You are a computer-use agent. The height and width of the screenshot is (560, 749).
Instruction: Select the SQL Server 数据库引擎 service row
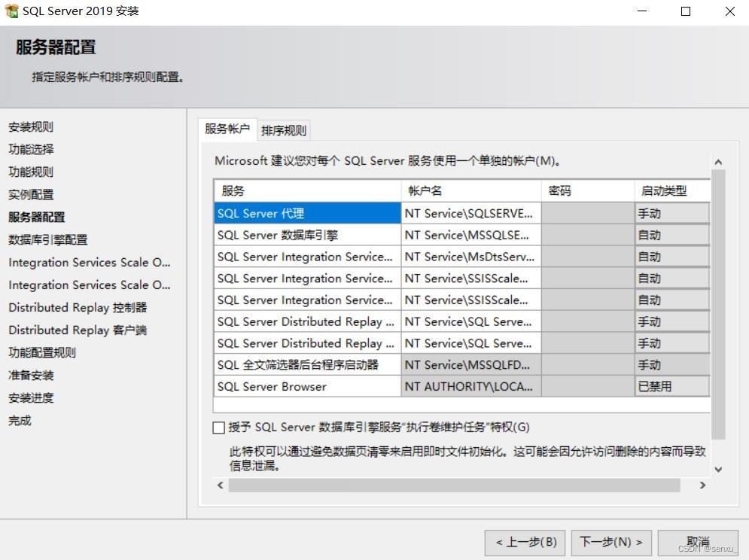[x=307, y=235]
